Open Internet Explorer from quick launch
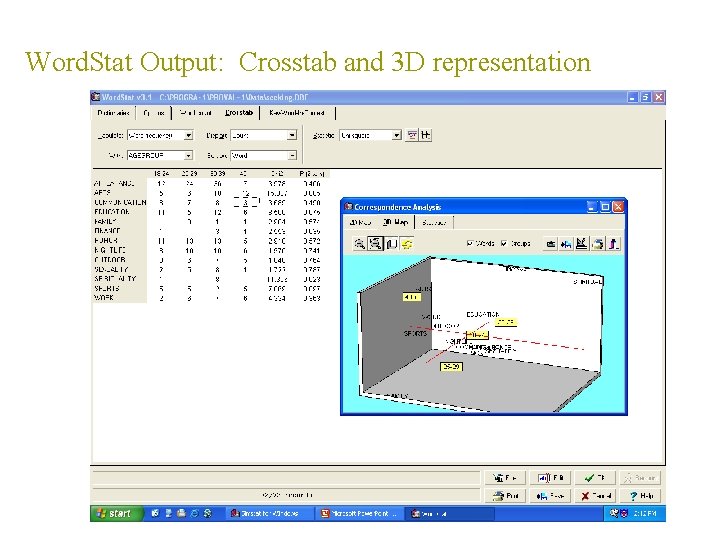 click(x=195, y=513)
